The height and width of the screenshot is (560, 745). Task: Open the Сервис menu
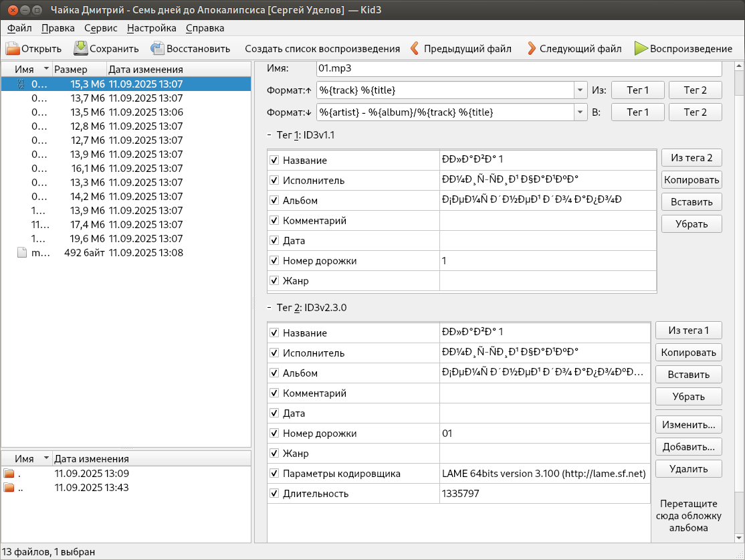click(x=100, y=28)
